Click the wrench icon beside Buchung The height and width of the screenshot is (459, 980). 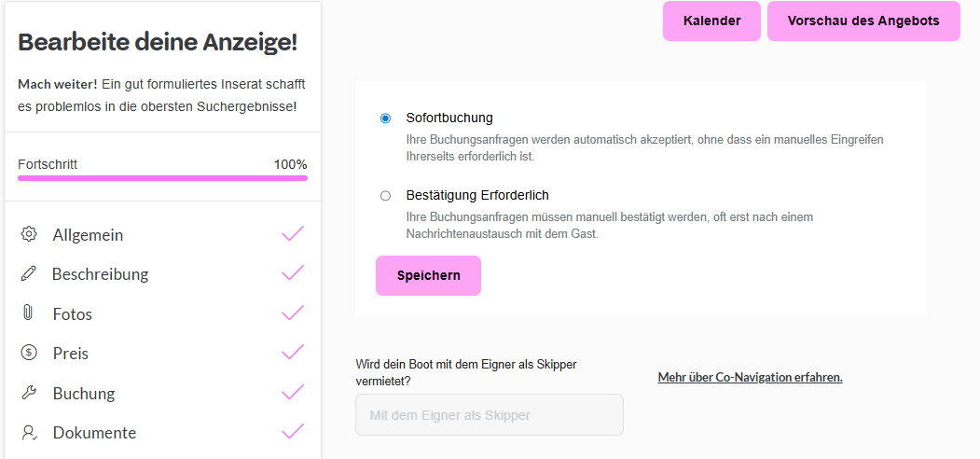pyautogui.click(x=29, y=393)
